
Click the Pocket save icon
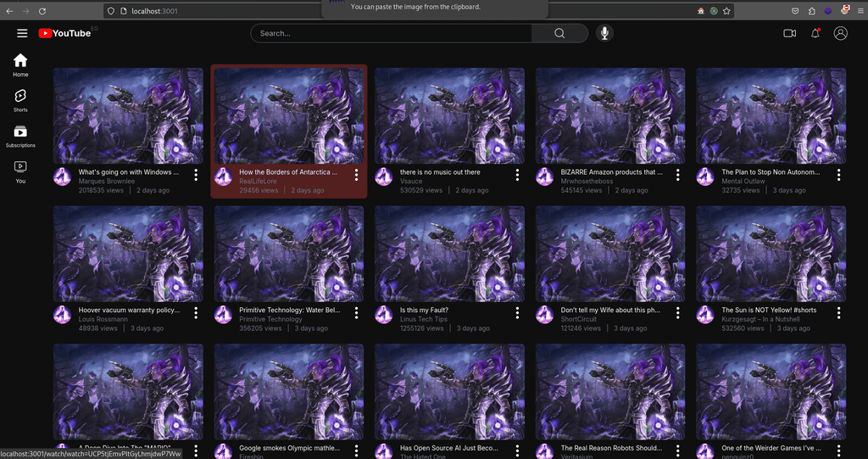click(795, 10)
